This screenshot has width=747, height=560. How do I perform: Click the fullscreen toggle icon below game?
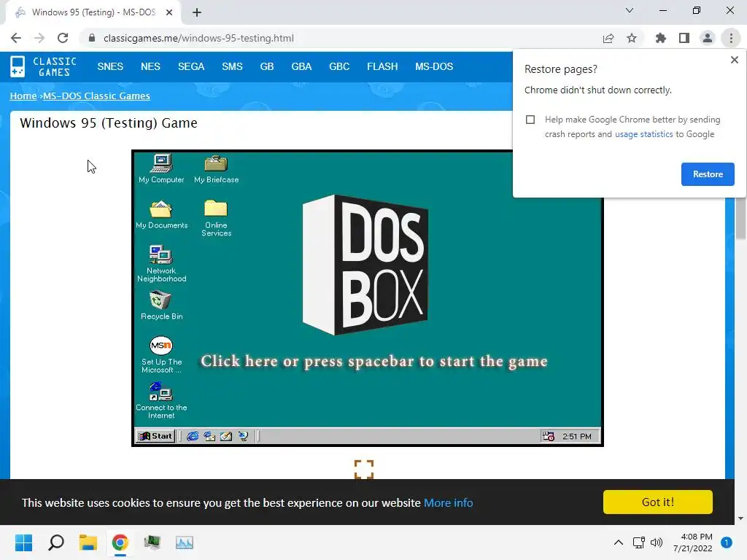tap(364, 469)
